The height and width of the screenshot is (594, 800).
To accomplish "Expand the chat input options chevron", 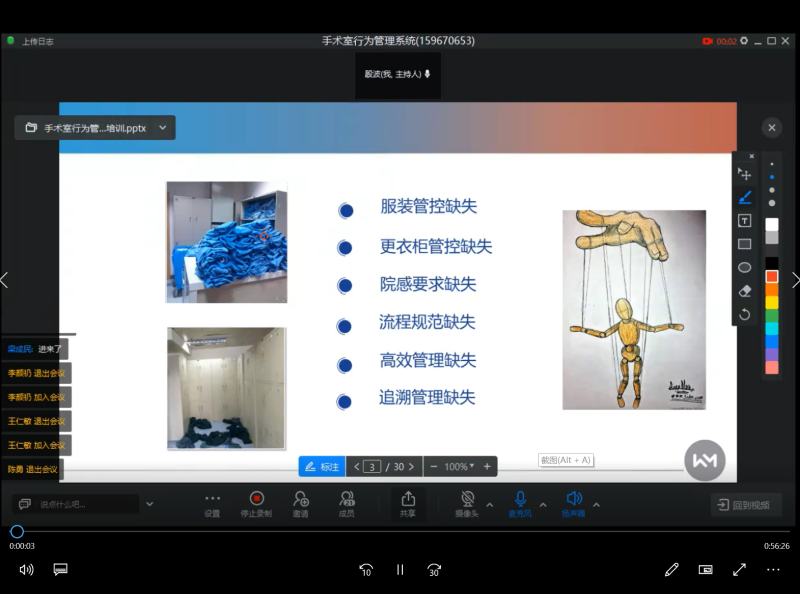I will pos(150,504).
